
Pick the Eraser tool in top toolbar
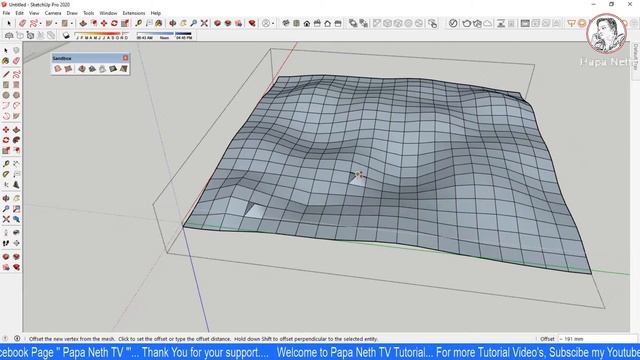22,24
